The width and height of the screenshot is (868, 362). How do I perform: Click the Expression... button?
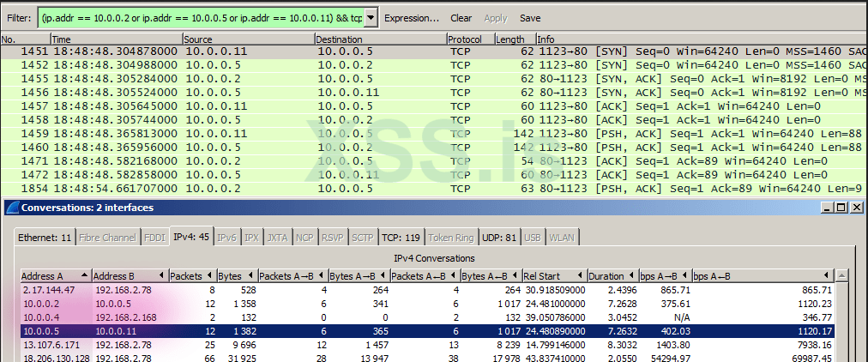click(411, 18)
